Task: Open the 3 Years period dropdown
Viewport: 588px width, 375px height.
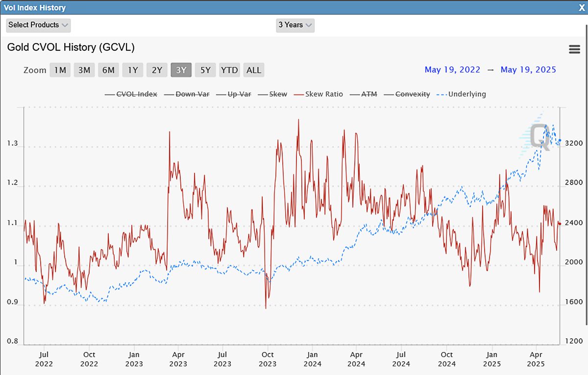Action: coord(295,25)
